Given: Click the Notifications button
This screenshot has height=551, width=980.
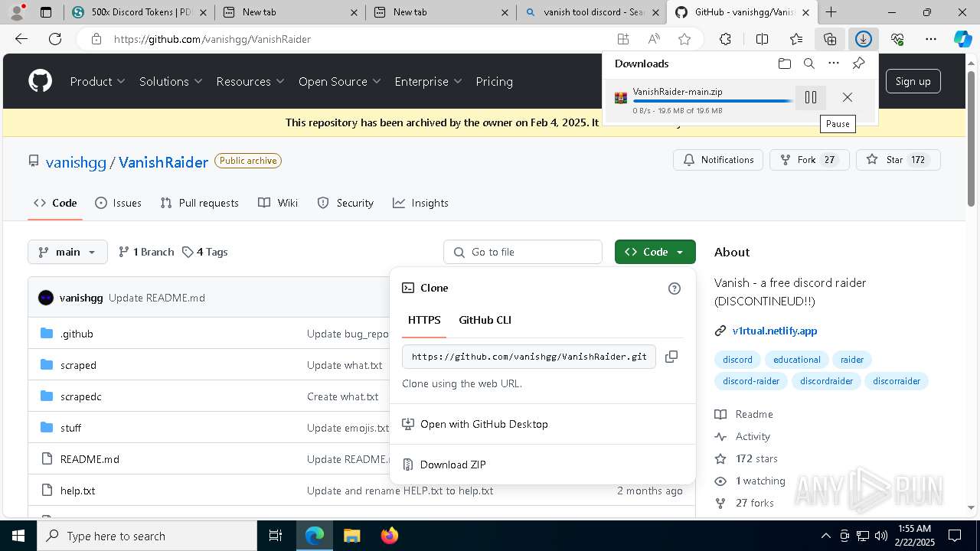Looking at the screenshot, I should [718, 160].
